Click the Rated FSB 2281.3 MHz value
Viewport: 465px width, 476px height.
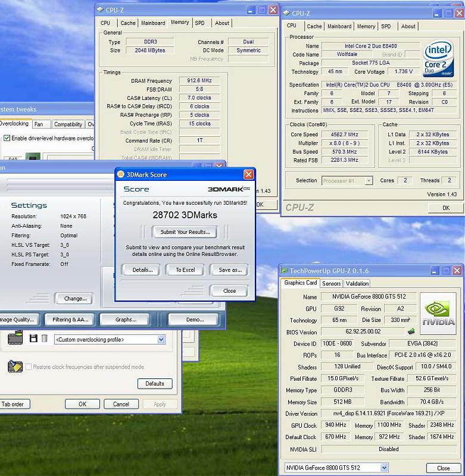344,160
